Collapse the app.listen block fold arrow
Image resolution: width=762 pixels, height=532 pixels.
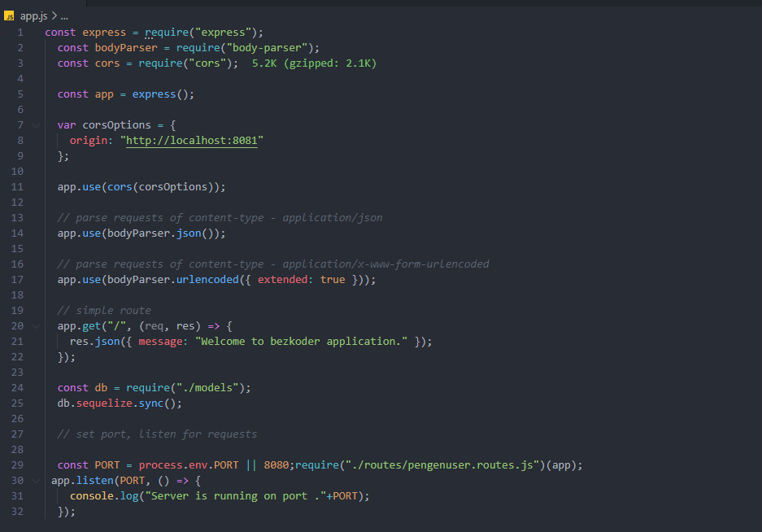tap(36, 481)
